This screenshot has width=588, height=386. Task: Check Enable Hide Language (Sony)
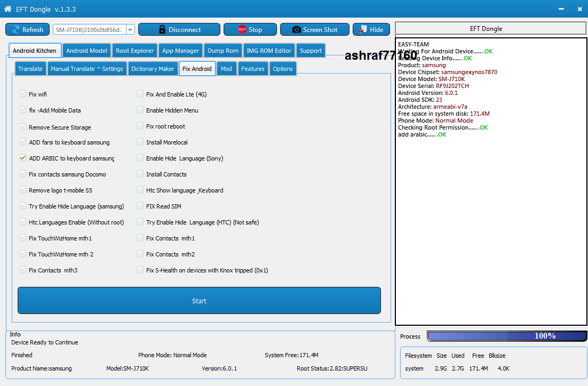(140, 158)
